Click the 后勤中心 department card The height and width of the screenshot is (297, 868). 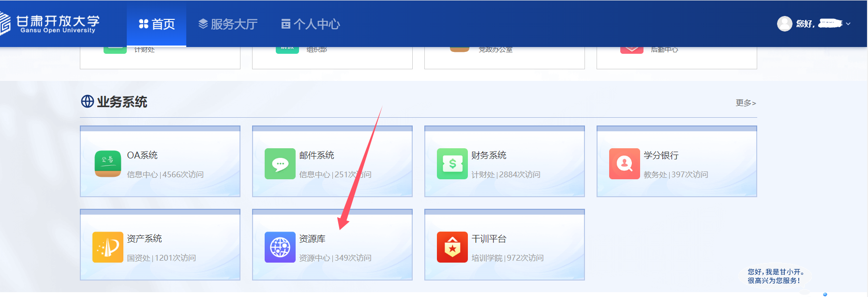tap(676, 58)
